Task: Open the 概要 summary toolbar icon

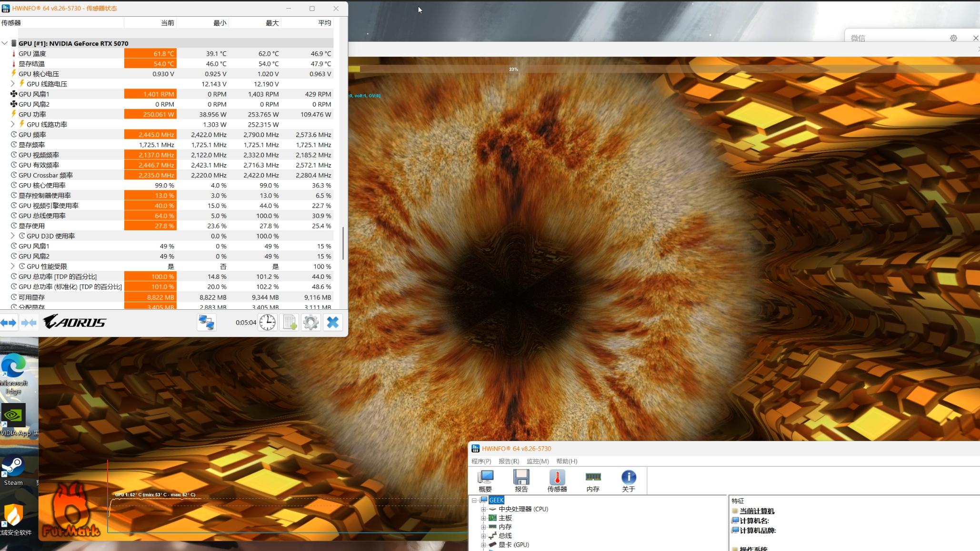Action: [x=485, y=481]
